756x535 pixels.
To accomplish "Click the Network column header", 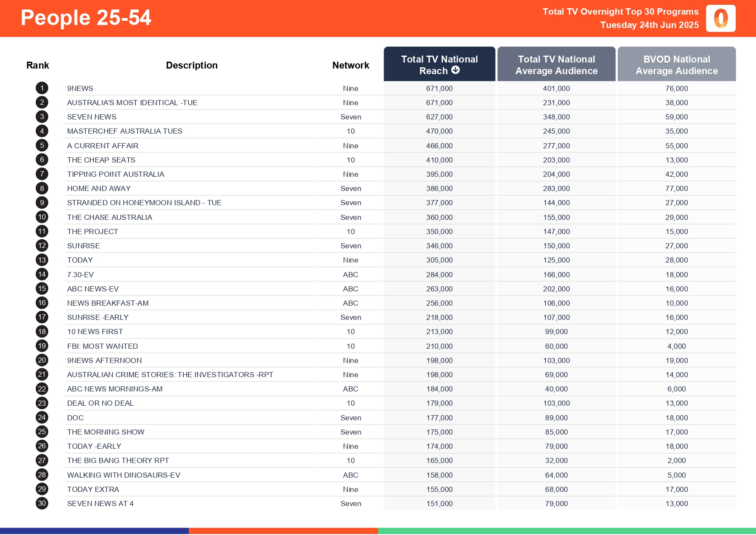I will tap(350, 65).
